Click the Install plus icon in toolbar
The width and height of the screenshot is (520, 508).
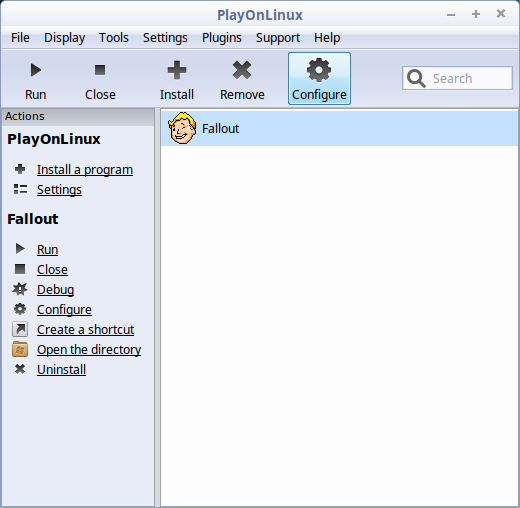pyautogui.click(x=177, y=70)
